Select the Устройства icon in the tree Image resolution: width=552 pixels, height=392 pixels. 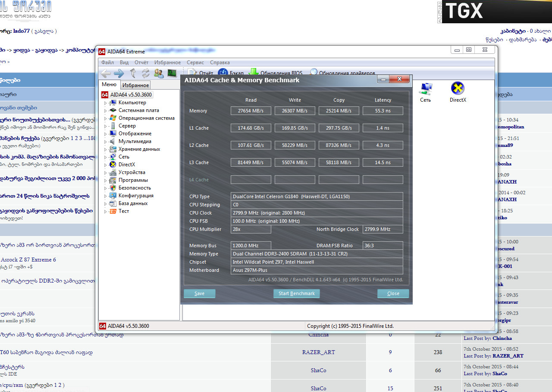(113, 172)
